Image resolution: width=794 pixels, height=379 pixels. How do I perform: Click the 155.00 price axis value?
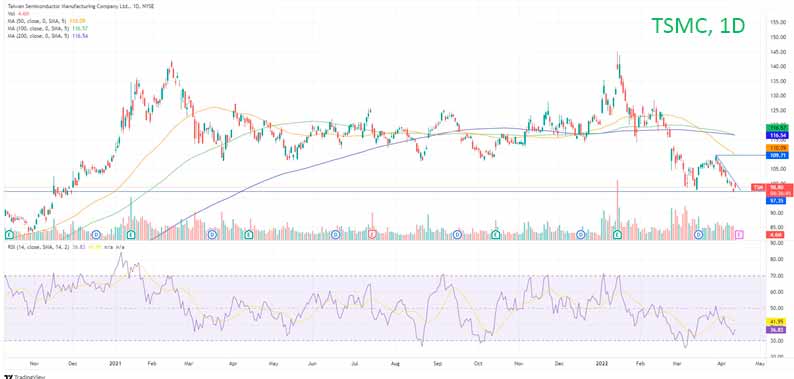tap(777, 23)
